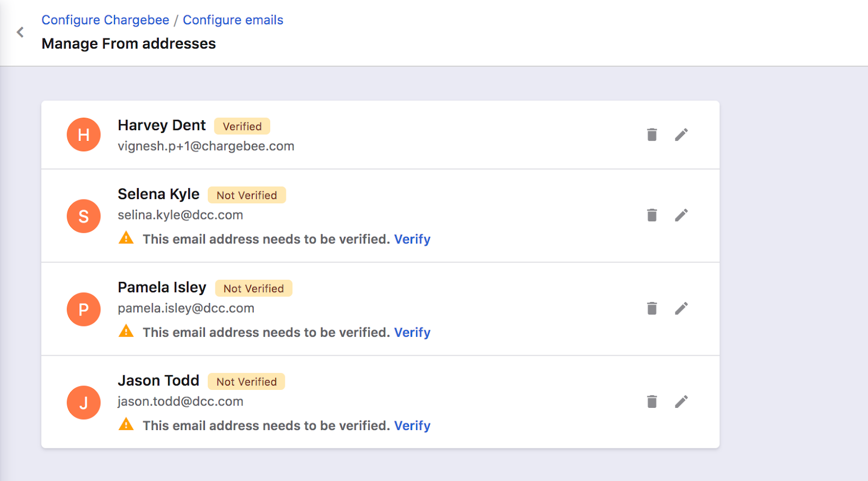Edit Selena Kyle's email entry
The width and height of the screenshot is (868, 481).
[x=681, y=215]
